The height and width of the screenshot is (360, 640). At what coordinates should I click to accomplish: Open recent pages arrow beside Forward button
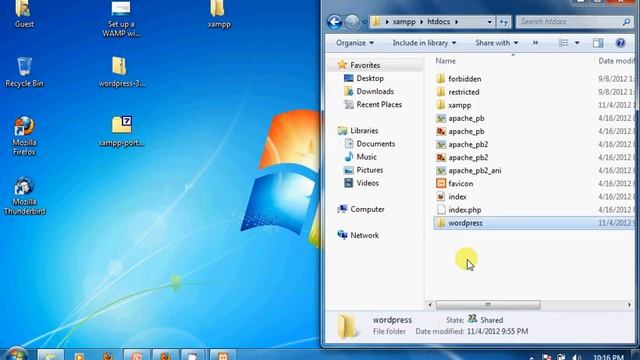[x=364, y=22]
